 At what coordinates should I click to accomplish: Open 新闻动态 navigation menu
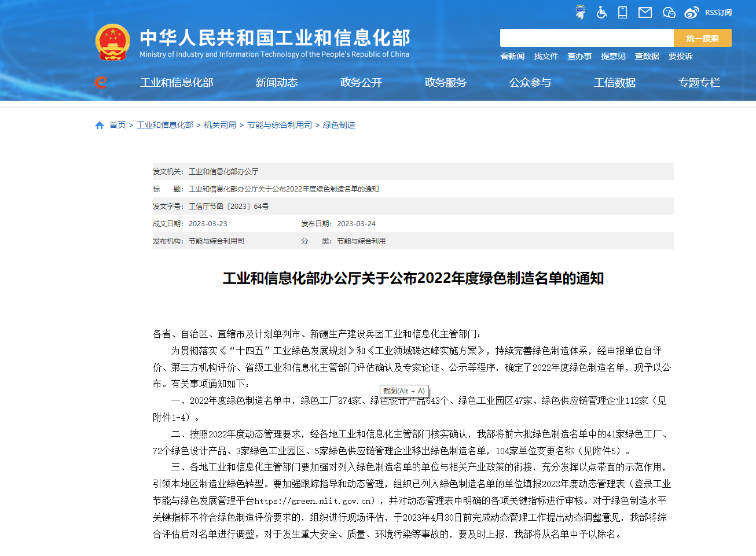(277, 83)
